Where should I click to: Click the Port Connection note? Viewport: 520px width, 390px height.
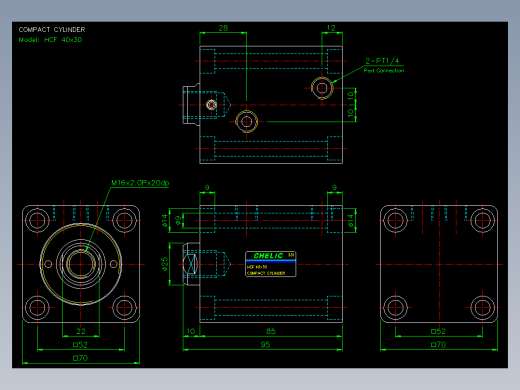[384, 71]
